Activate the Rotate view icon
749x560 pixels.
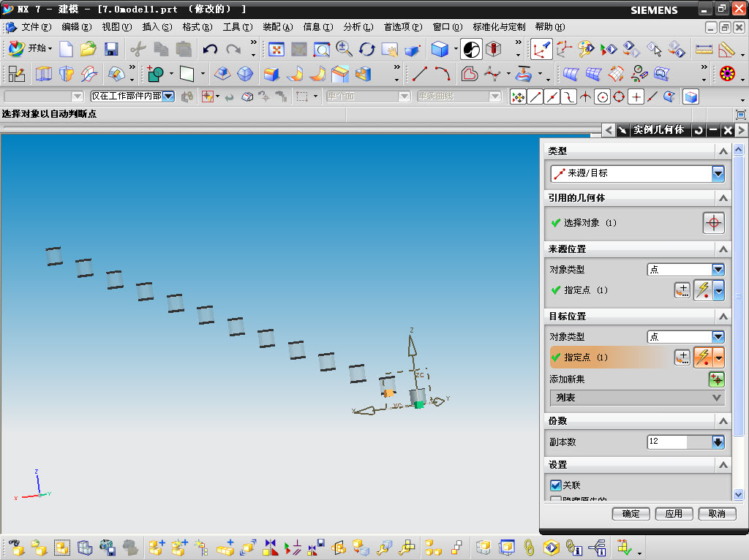tap(367, 49)
